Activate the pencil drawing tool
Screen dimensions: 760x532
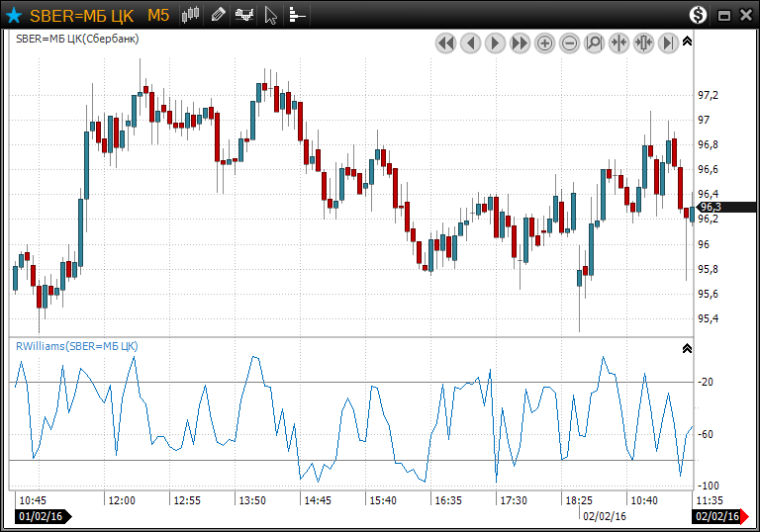pos(218,15)
